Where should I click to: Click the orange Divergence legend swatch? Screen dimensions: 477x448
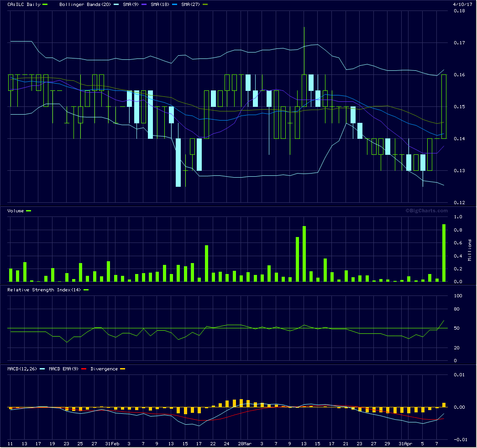point(122,369)
